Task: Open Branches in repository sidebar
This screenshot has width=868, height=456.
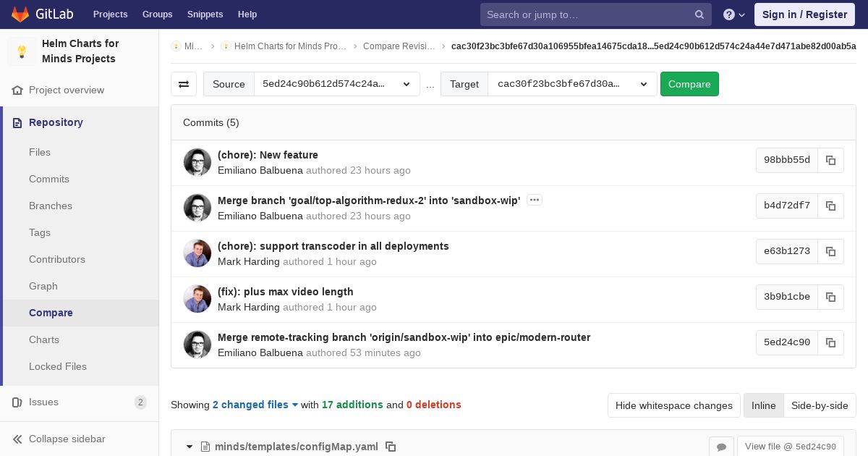Action: coord(51,206)
